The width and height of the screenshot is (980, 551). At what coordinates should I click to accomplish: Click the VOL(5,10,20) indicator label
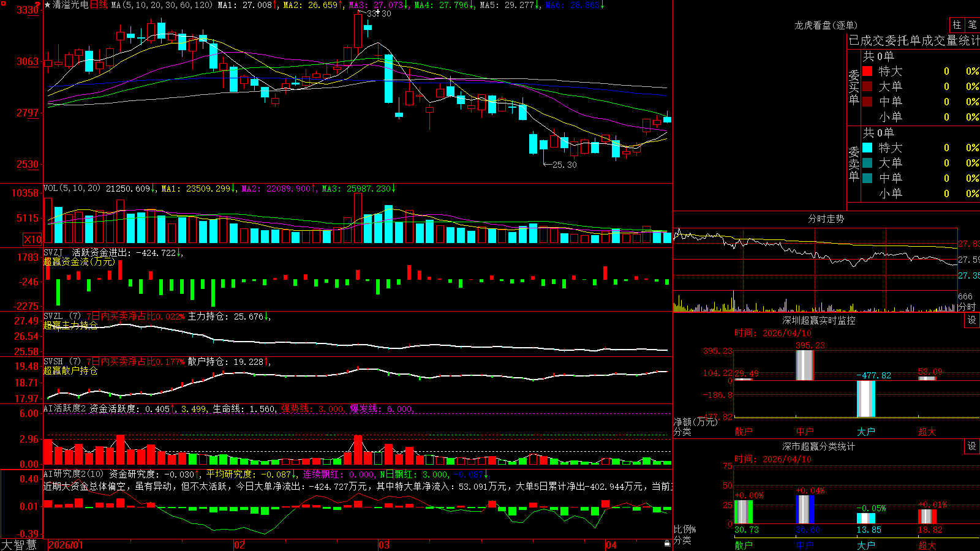[72, 189]
